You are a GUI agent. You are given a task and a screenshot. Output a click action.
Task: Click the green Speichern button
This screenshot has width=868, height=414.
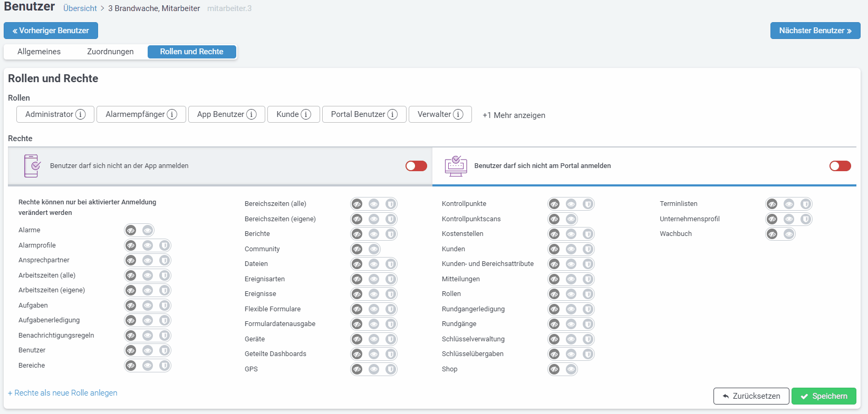click(x=824, y=396)
